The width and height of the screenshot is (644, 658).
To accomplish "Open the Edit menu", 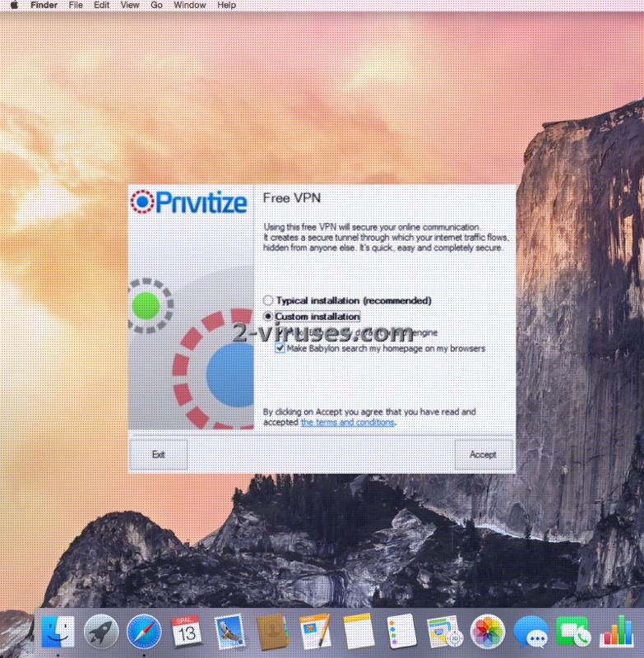I will [x=101, y=5].
